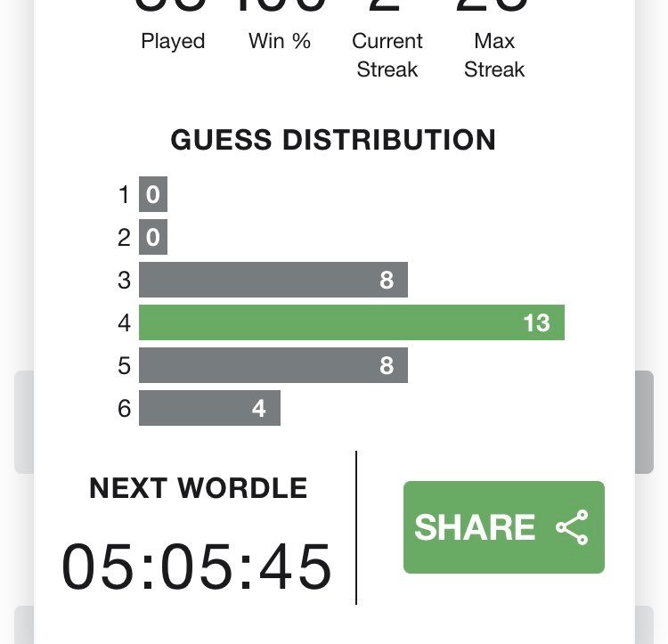Click row number 6 in the distribution chart
The height and width of the screenshot is (644, 668).
pyautogui.click(x=124, y=408)
